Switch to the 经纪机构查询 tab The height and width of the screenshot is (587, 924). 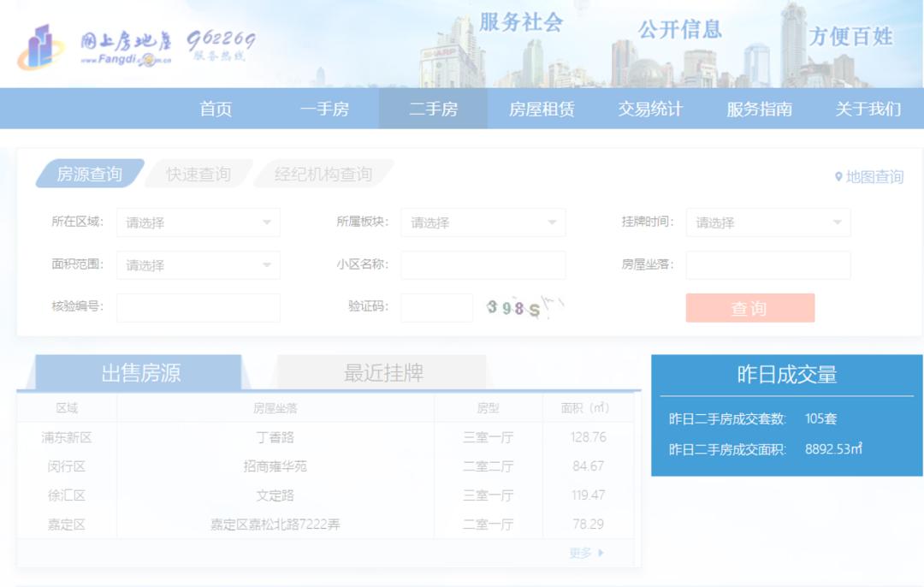coord(323,174)
